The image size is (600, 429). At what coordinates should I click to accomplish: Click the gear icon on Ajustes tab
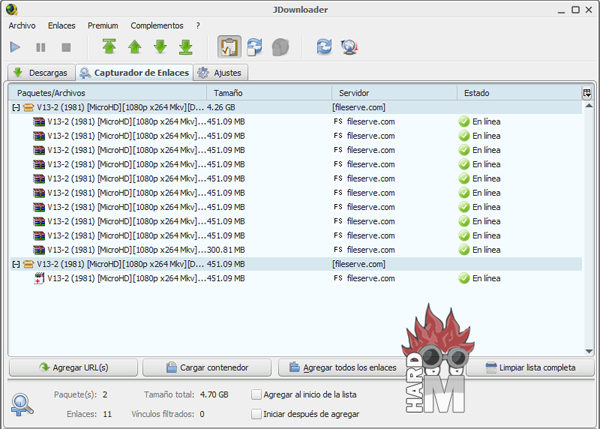(x=203, y=72)
